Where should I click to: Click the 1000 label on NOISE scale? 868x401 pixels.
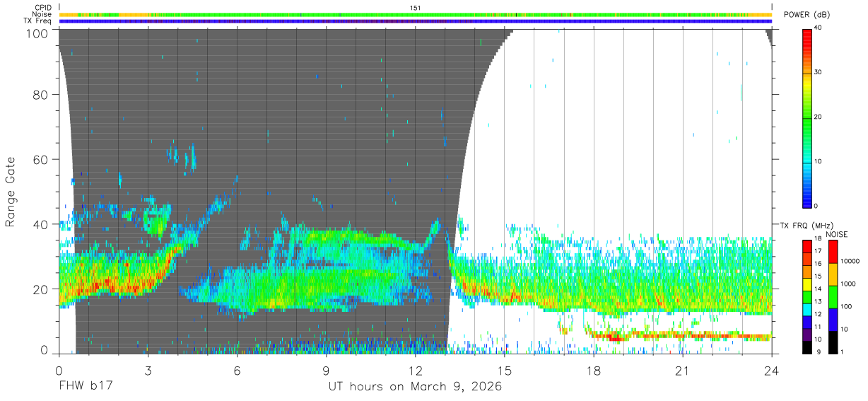pos(850,284)
